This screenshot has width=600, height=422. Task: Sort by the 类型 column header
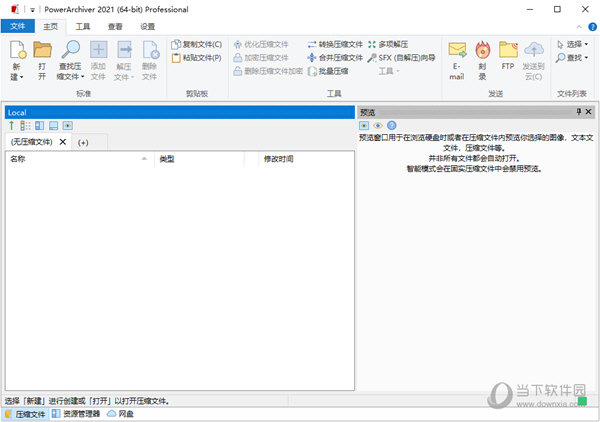(199, 159)
